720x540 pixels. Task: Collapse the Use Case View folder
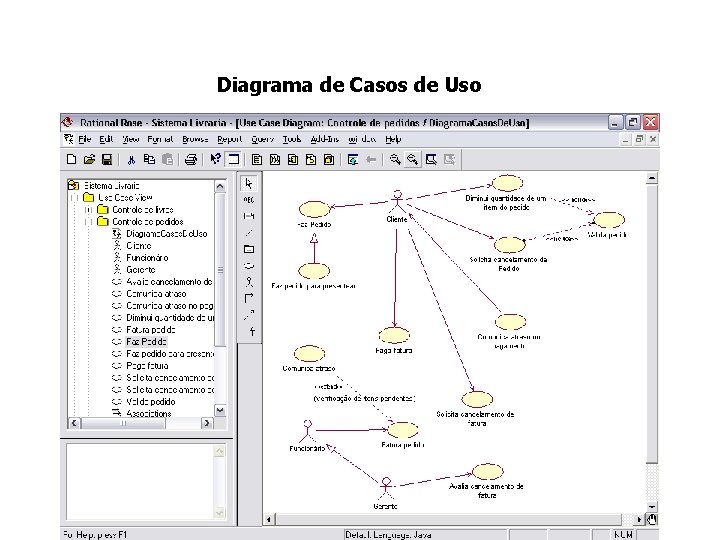[74, 198]
